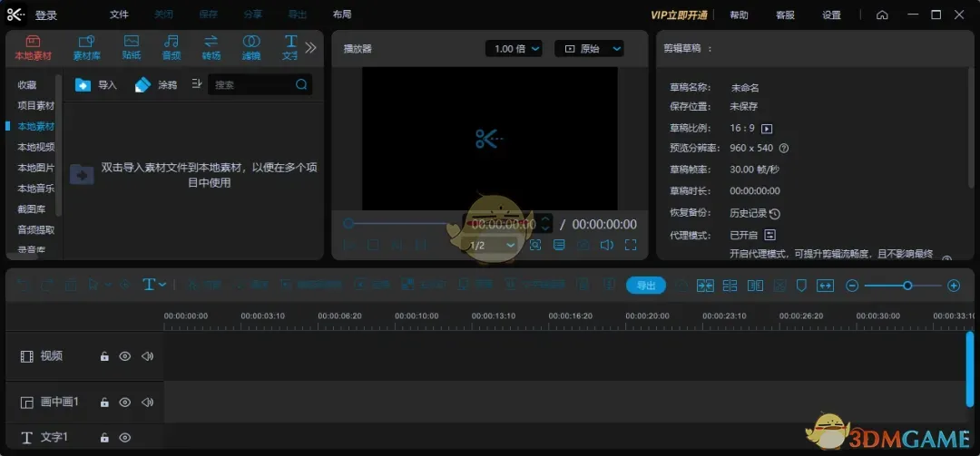Click the 00:00:10:00 mark on timeline ruler
The height and width of the screenshot is (456, 980).
(x=416, y=316)
